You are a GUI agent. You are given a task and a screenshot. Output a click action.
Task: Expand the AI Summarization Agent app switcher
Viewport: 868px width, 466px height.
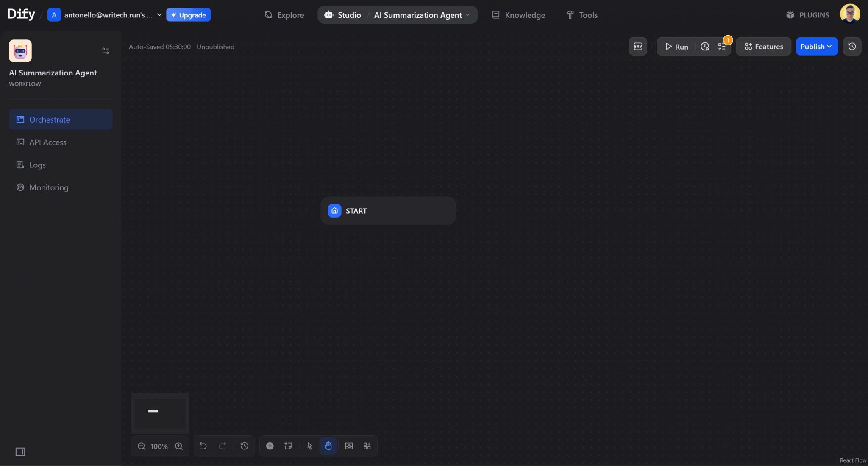468,14
